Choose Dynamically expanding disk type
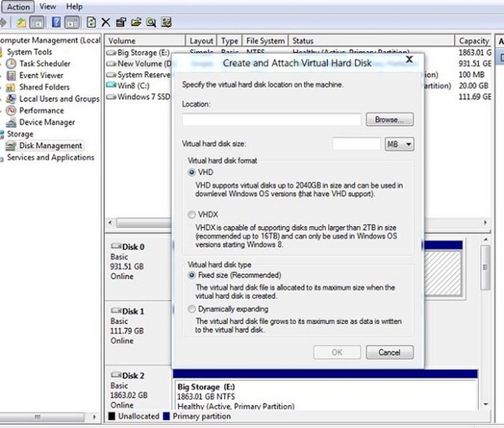This screenshot has height=428, width=504. pyautogui.click(x=192, y=309)
